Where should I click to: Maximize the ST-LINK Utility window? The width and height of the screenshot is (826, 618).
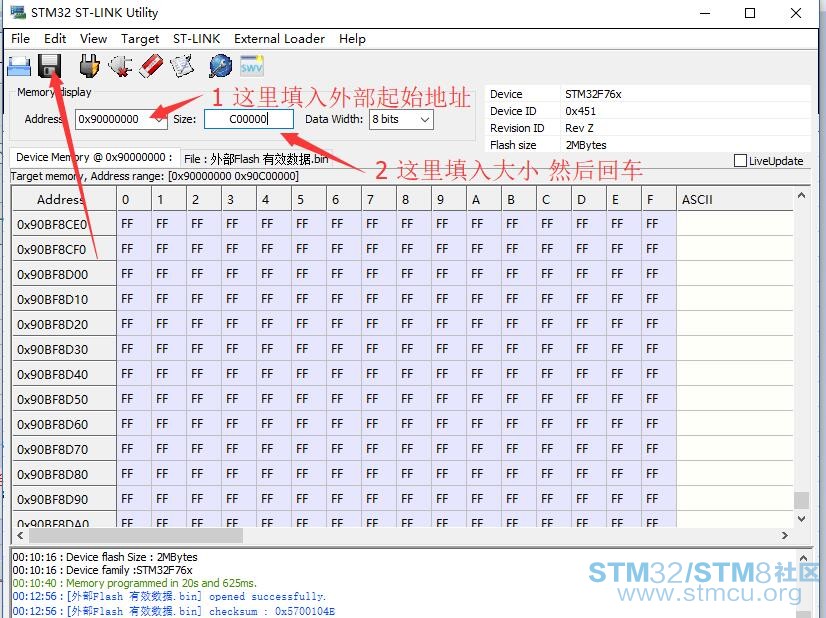pos(750,13)
